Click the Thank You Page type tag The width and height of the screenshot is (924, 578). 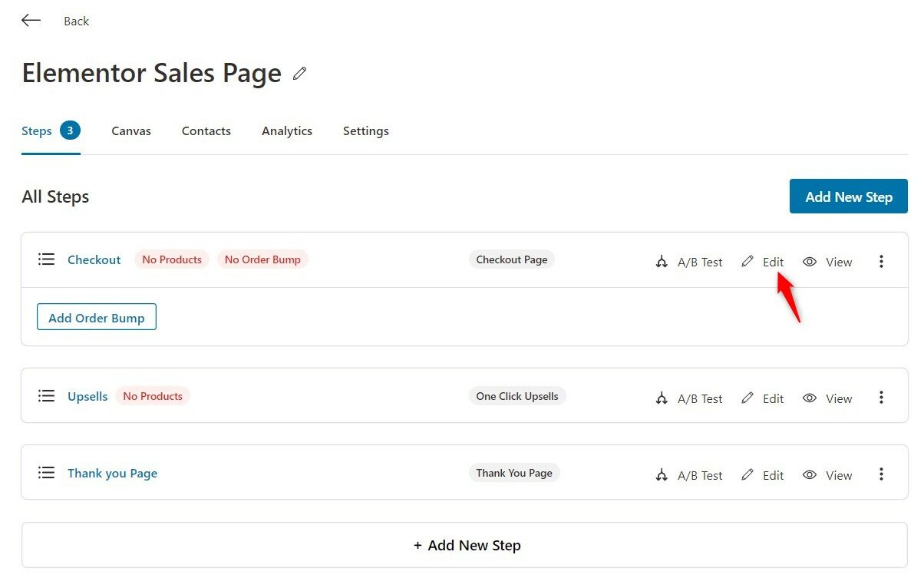click(514, 473)
